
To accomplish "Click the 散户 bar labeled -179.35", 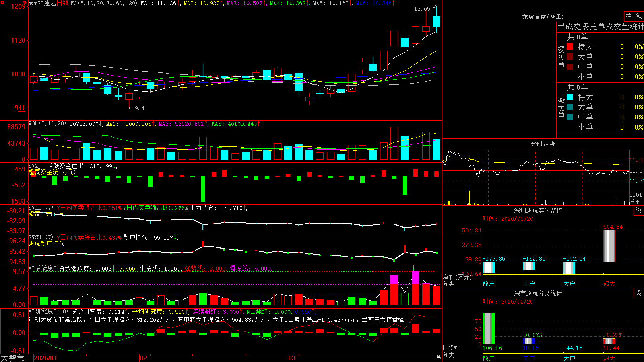I will tap(489, 267).
